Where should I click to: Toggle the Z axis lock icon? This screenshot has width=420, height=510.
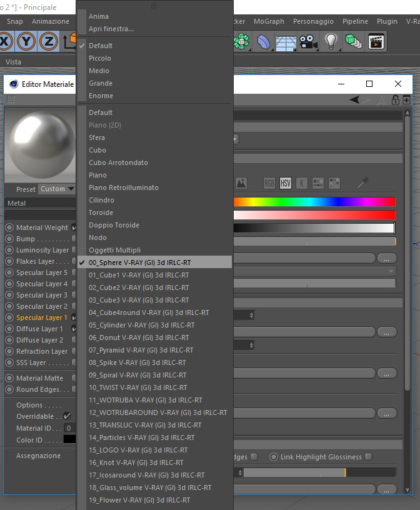tap(48, 41)
